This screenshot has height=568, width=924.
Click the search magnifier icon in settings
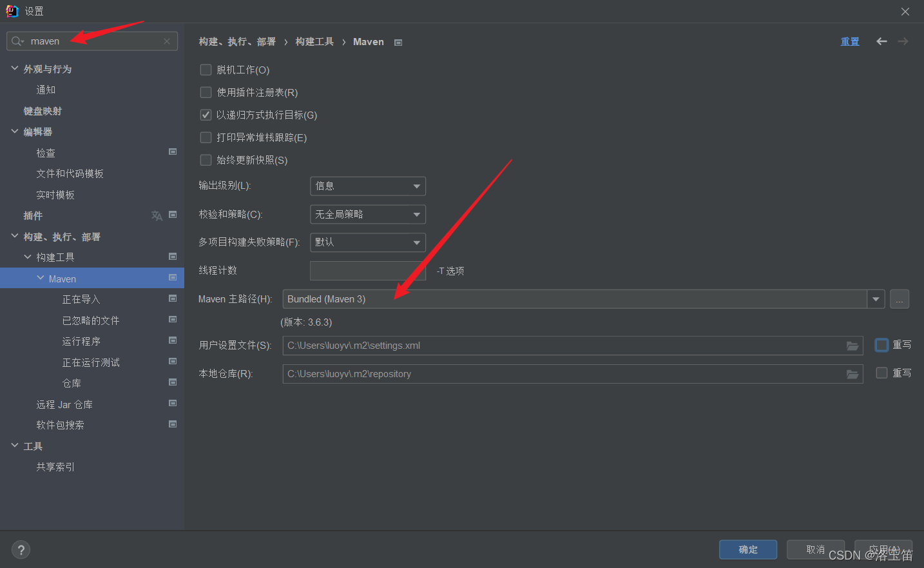pos(17,41)
